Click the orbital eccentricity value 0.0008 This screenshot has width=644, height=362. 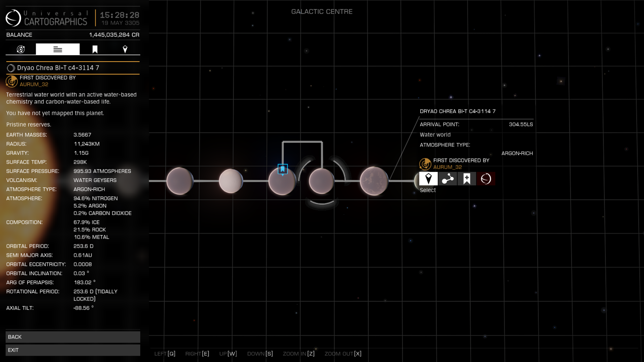click(x=83, y=264)
